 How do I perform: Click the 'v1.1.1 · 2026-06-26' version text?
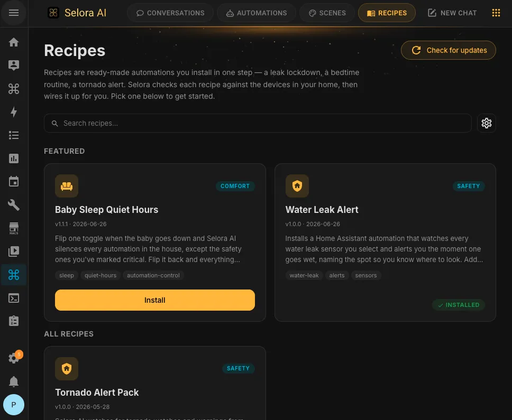pos(80,224)
